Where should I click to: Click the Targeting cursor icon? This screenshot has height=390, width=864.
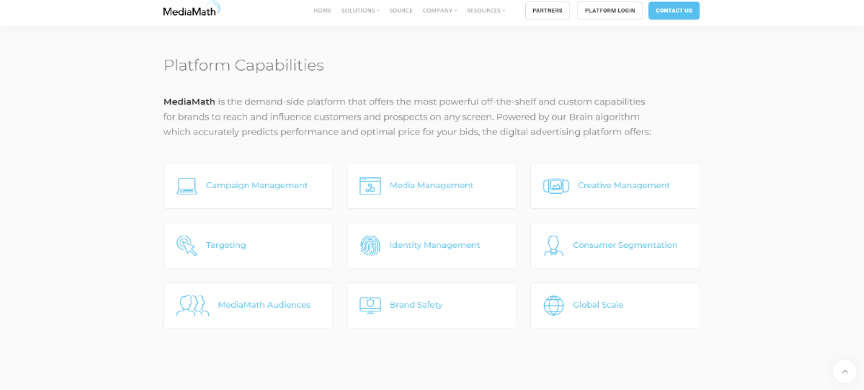[187, 246]
